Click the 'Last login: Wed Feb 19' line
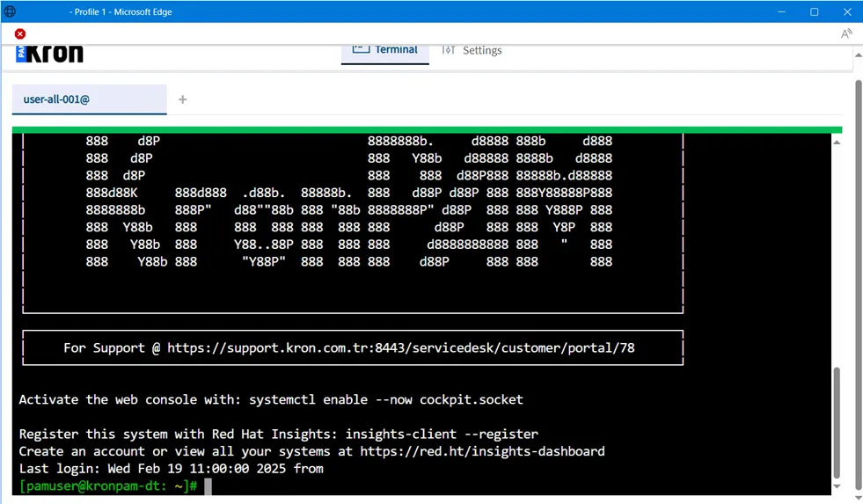The height and width of the screenshot is (504, 863). [172, 468]
